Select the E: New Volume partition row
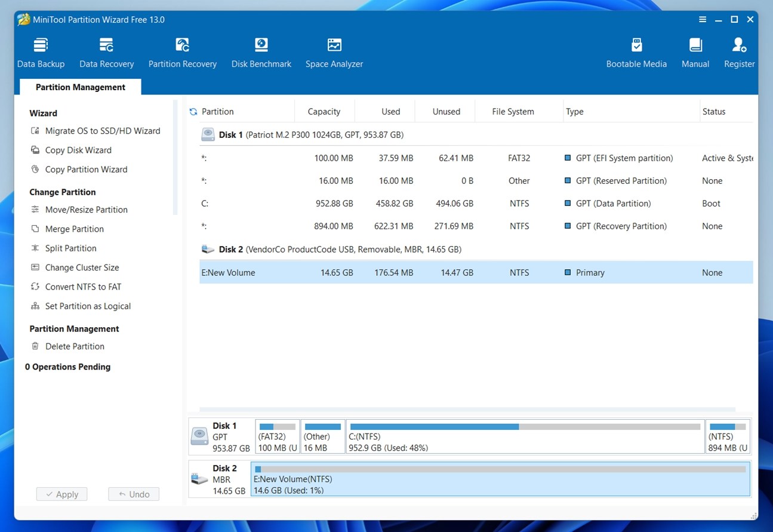Screen dimensions: 773x532 point(358,272)
